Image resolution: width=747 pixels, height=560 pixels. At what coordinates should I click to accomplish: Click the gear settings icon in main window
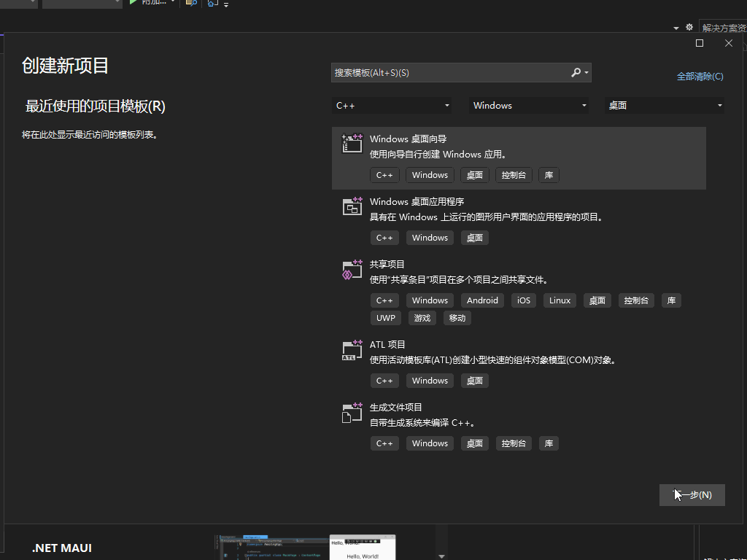pyautogui.click(x=689, y=27)
